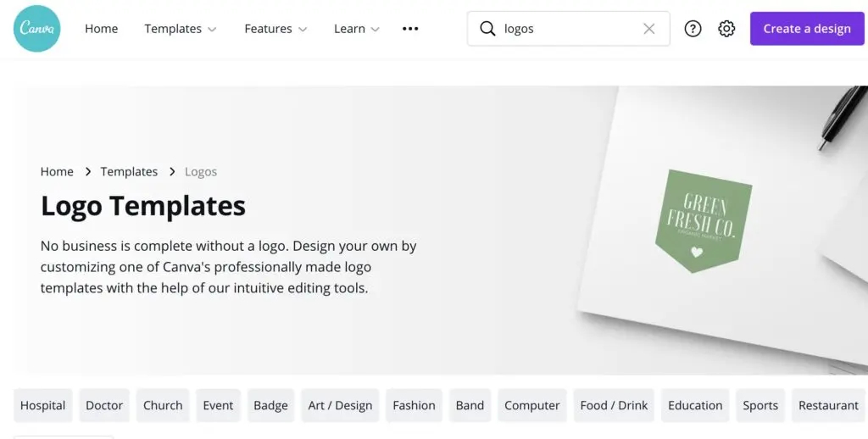Open settings via the gear icon
868x439 pixels.
726,29
